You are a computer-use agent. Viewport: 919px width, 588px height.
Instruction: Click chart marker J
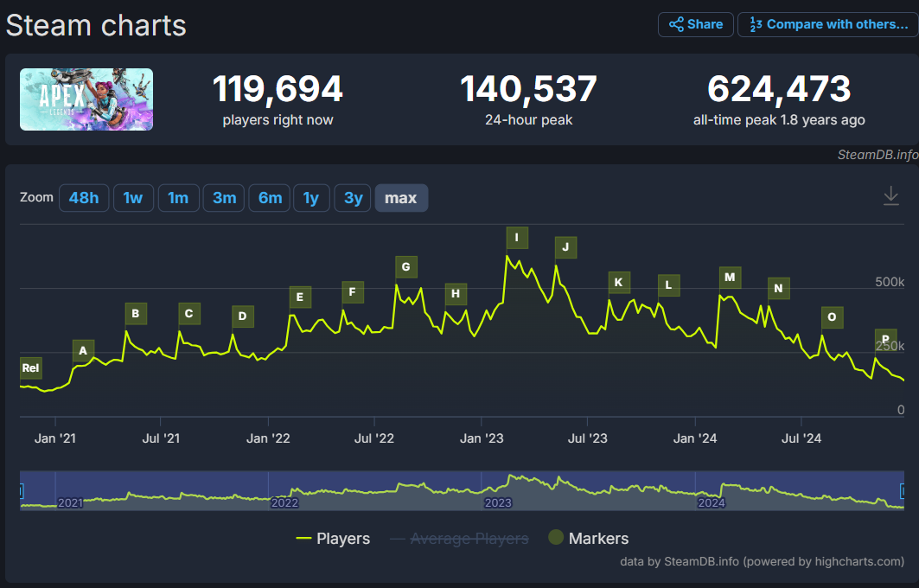(x=565, y=247)
